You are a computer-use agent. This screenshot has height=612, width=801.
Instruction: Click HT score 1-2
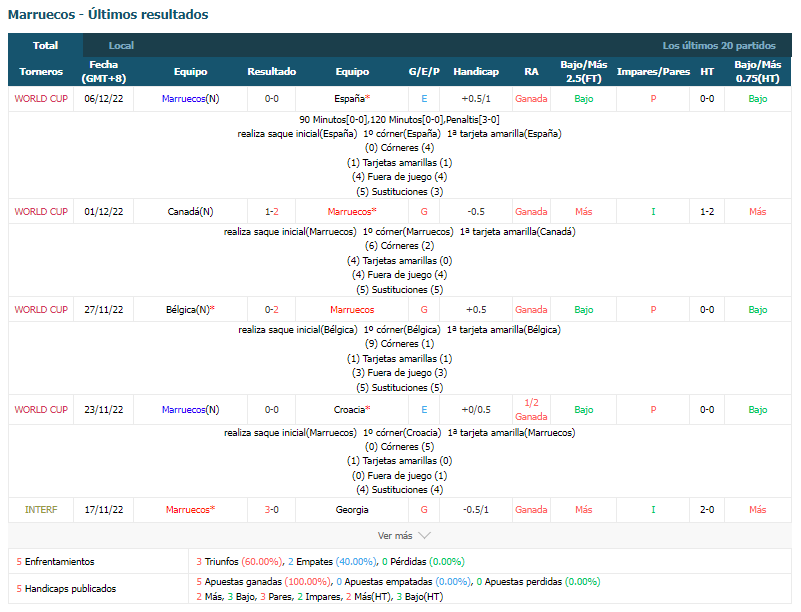(x=707, y=211)
